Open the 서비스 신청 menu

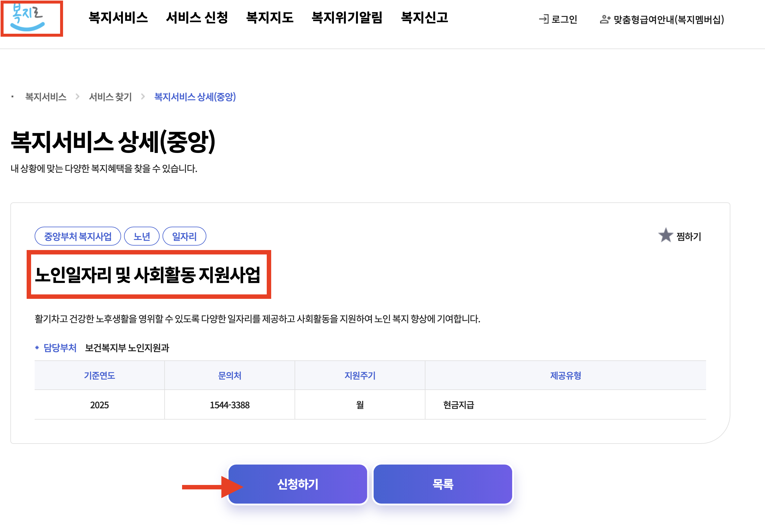[197, 18]
